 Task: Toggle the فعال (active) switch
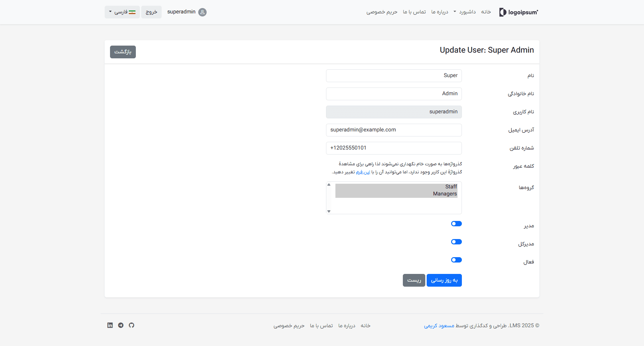[457, 260]
